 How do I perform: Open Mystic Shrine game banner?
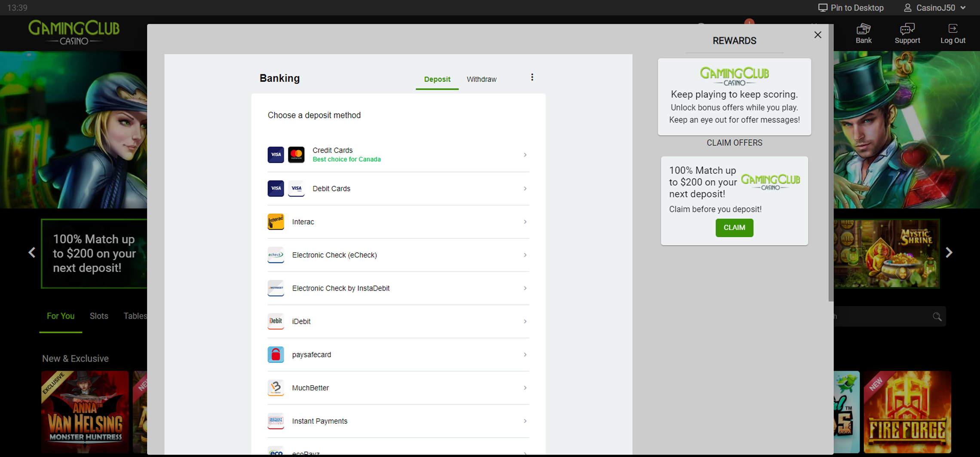point(886,254)
